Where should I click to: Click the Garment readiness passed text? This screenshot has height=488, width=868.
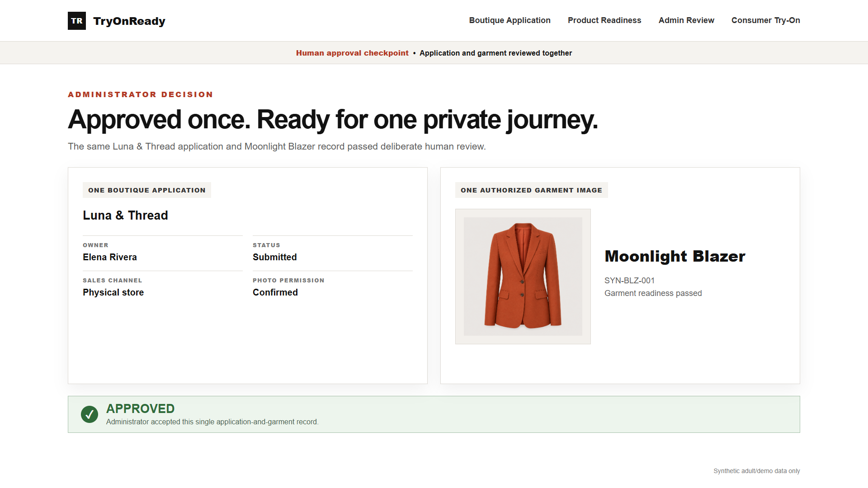click(x=653, y=293)
